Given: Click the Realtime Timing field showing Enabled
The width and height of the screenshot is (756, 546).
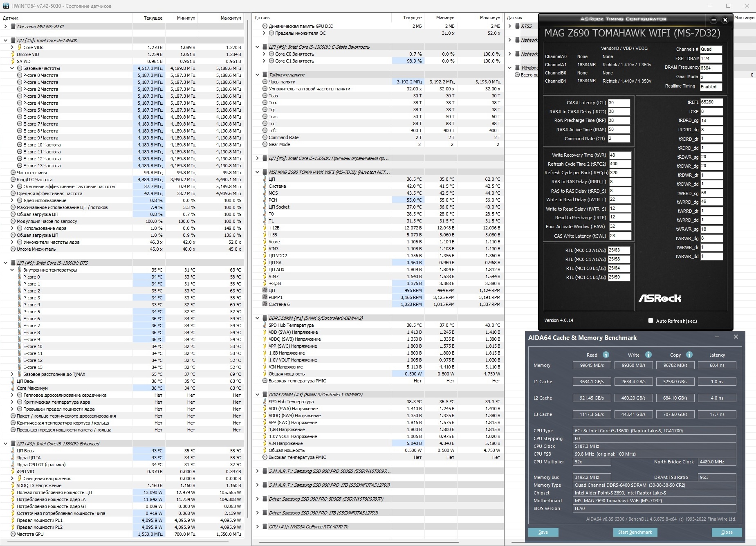Looking at the screenshot, I should (x=711, y=87).
